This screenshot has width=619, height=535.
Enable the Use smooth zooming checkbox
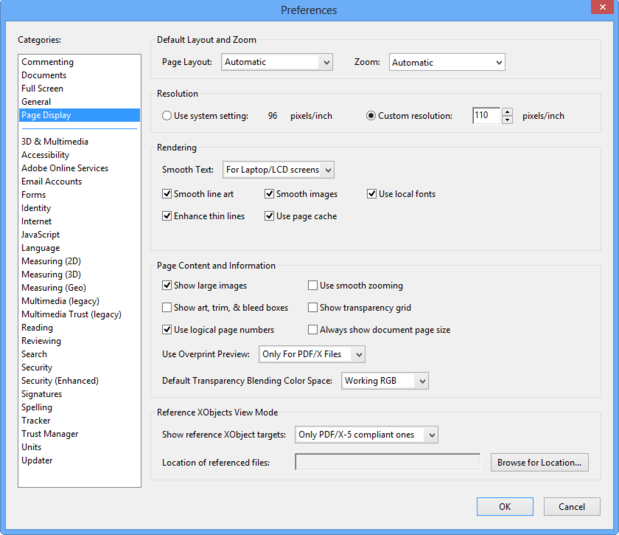coord(313,286)
